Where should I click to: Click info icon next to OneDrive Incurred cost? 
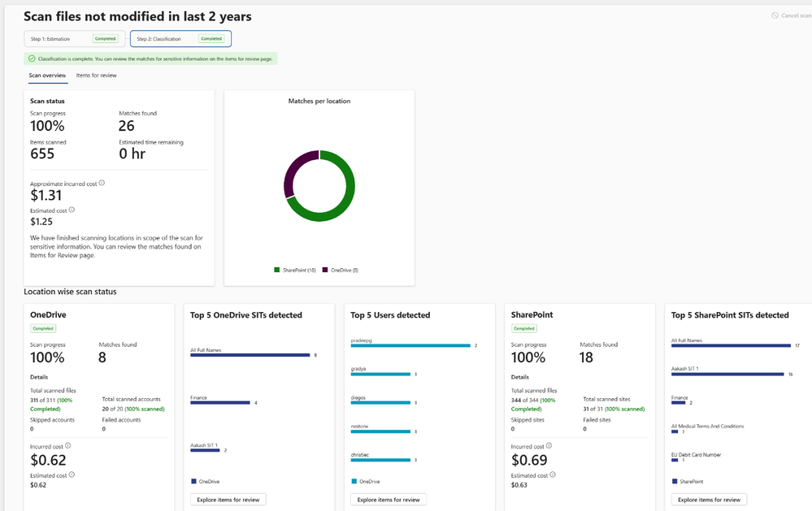tap(67, 445)
